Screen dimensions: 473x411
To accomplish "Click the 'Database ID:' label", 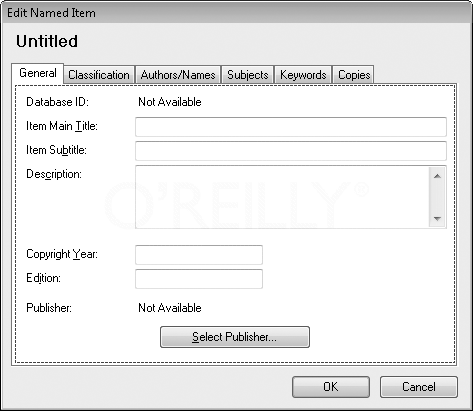I will pyautogui.click(x=58, y=102).
